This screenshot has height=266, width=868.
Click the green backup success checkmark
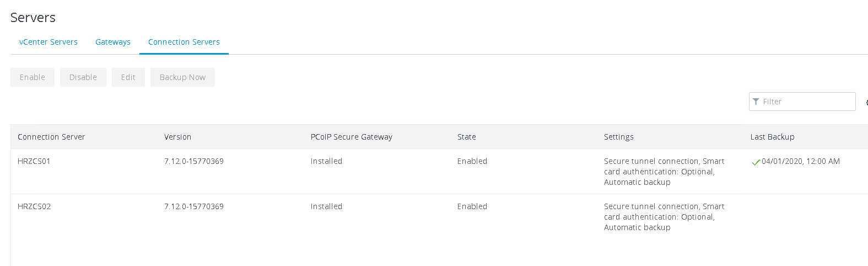click(756, 162)
